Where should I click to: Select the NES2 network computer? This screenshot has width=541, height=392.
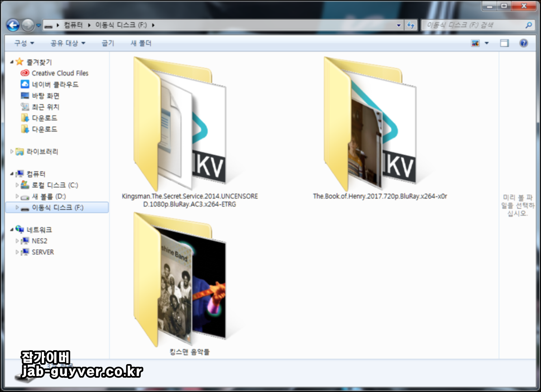point(40,241)
